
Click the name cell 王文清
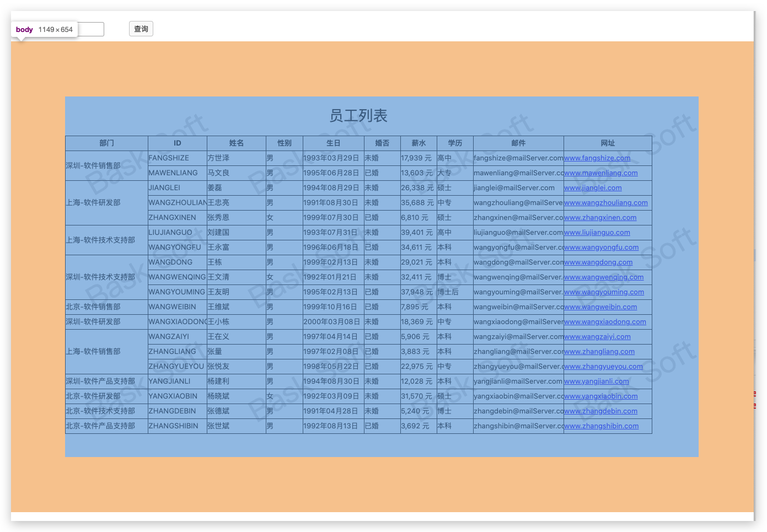[x=237, y=277]
